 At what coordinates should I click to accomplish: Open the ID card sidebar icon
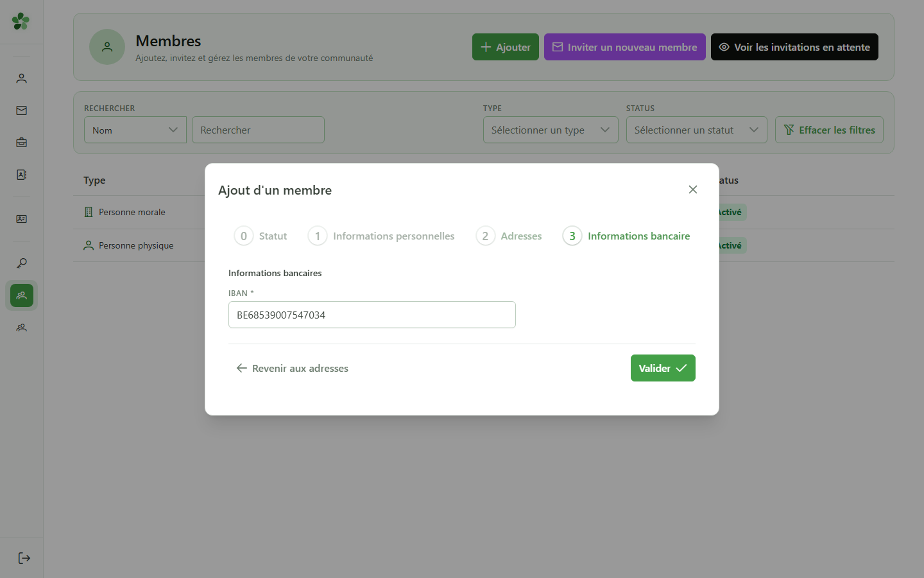pos(21,219)
